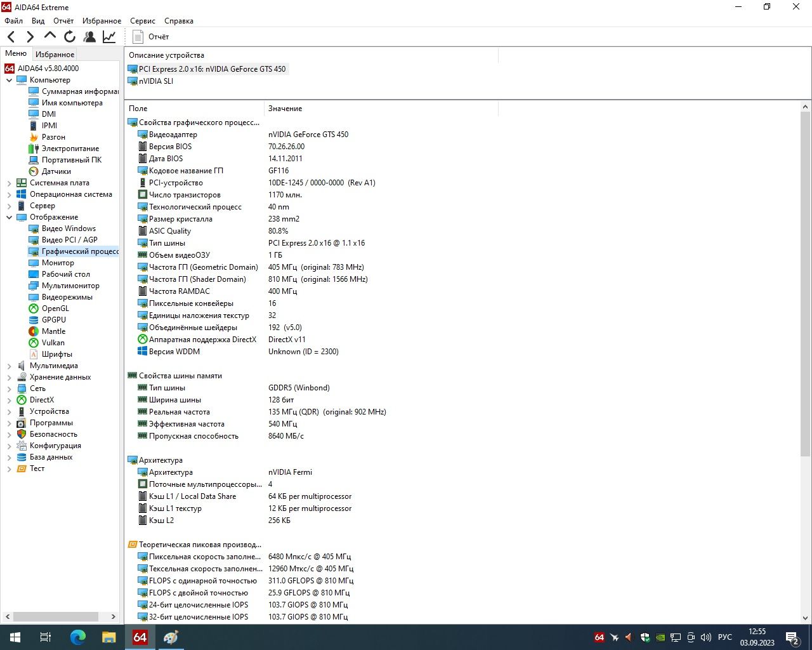Screen dimensions: 812x650
Task: Select the Шрифты tree item
Action: 56,354
